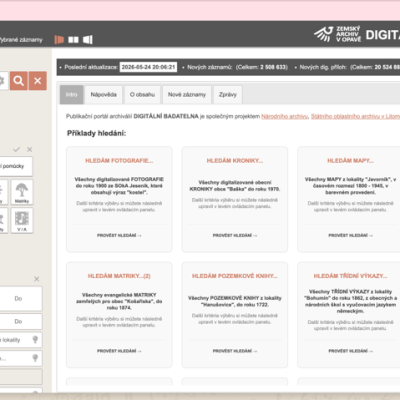Run PROVÉST HLEDÁNÍ in the Třídní výkazy card
The image size is (400, 400).
point(350,351)
